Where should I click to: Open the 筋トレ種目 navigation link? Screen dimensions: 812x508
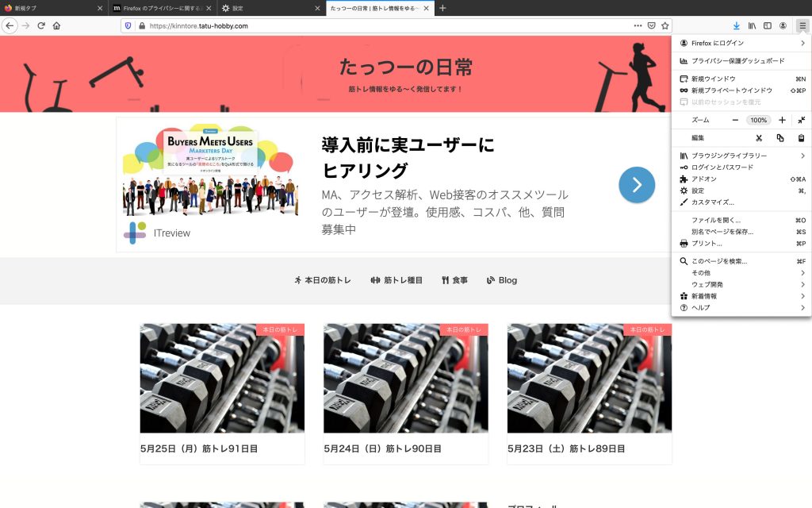tap(396, 280)
